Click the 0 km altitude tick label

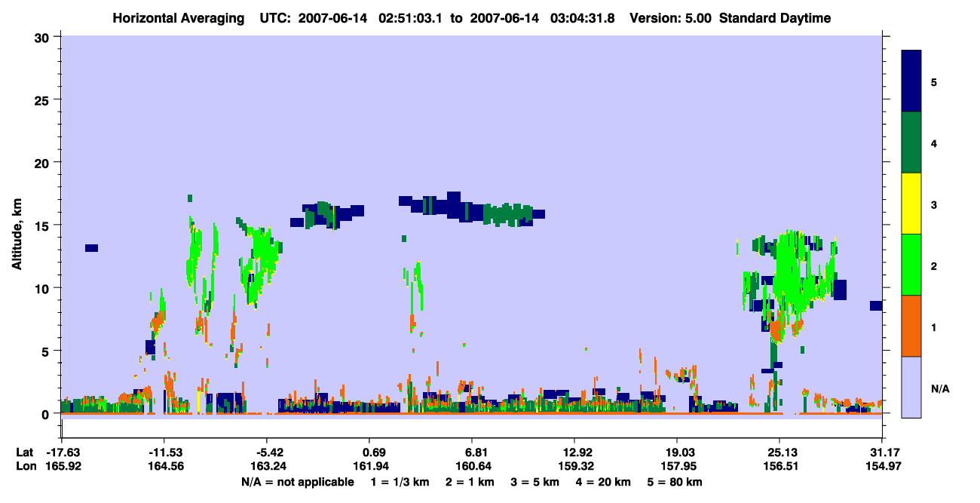46,413
